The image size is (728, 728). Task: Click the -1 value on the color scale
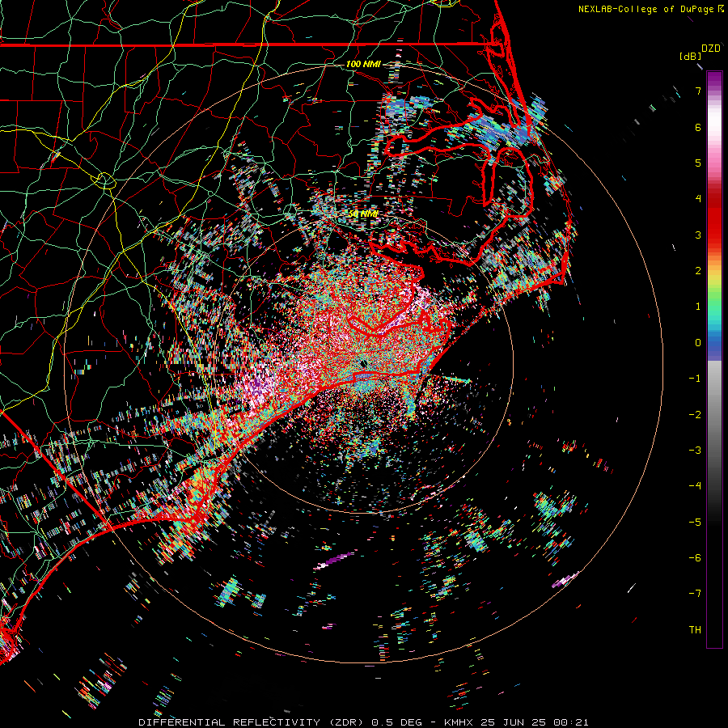pyautogui.click(x=695, y=379)
